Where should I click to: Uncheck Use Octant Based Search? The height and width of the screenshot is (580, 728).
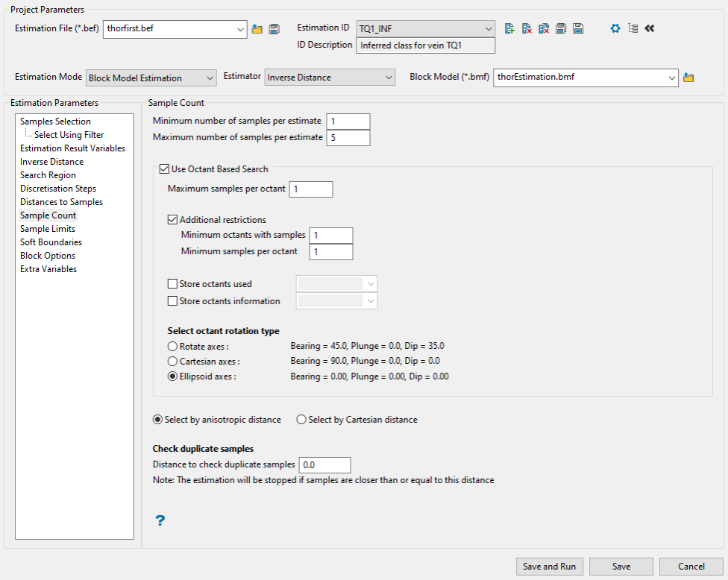point(165,169)
